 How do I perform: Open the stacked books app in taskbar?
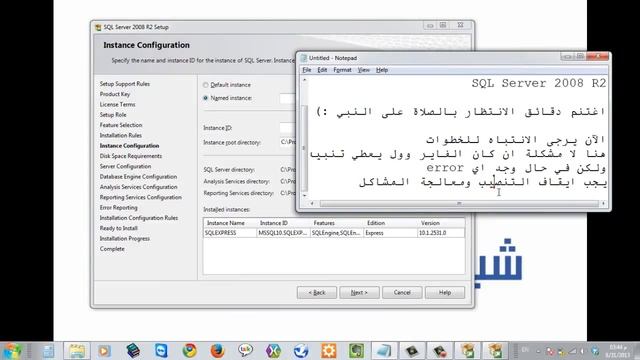pos(133,351)
